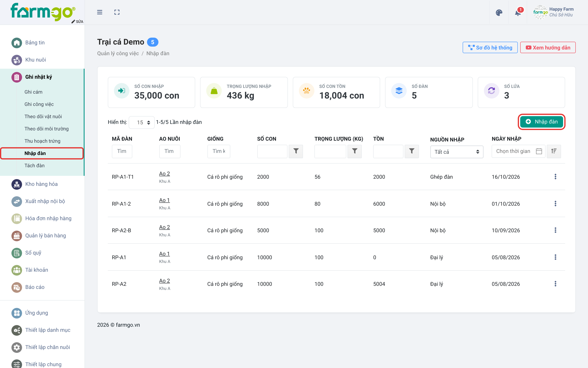Open the three-dot menu for RP-A1-T1
This screenshot has width=588, height=368.
point(556,177)
